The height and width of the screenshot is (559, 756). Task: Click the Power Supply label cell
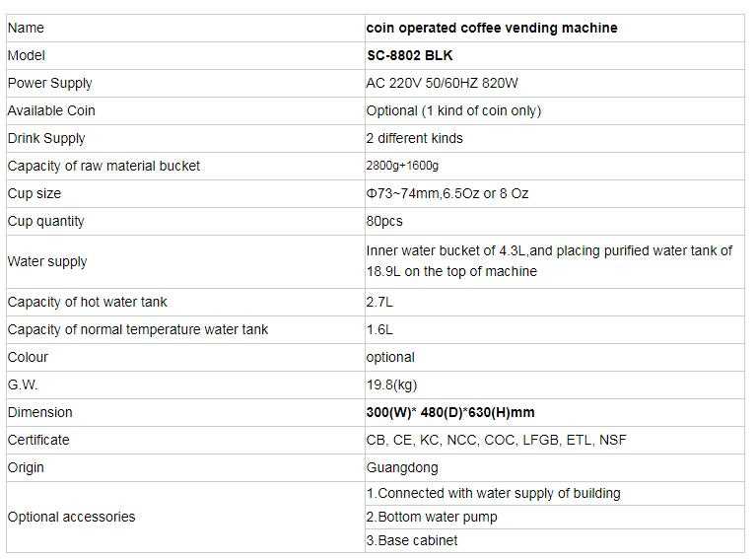50,83
